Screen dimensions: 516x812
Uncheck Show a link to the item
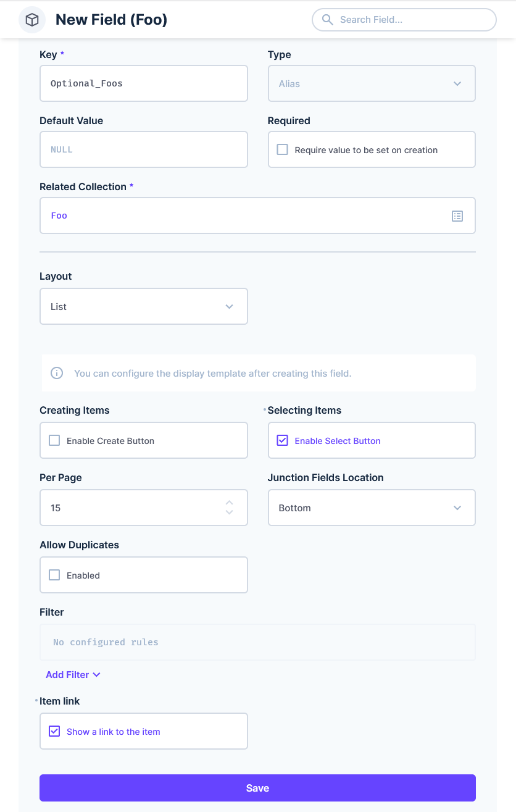[54, 731]
